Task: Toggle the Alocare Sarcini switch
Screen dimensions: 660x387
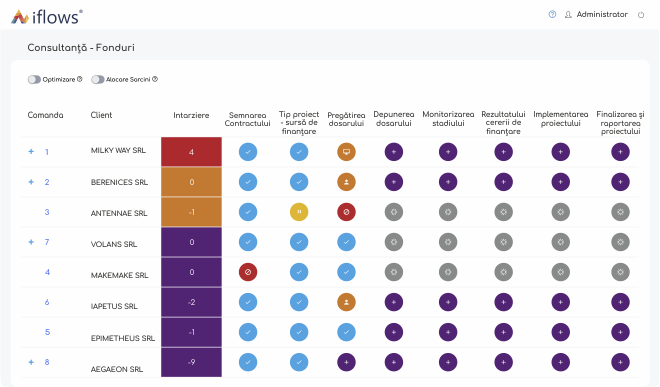Action: [98, 79]
